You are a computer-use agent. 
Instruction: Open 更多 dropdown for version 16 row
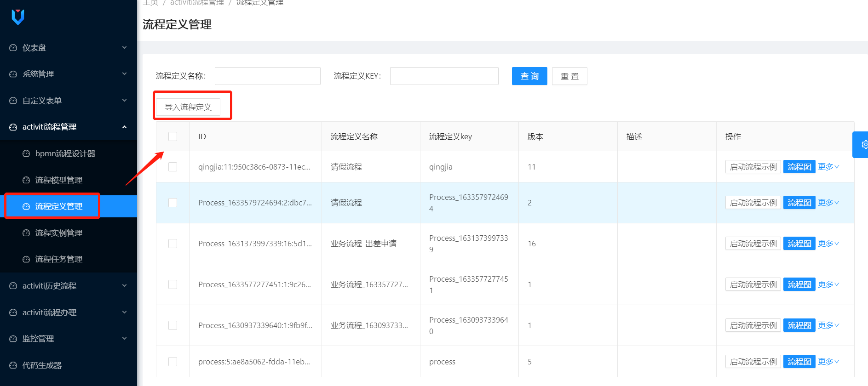pyautogui.click(x=828, y=244)
